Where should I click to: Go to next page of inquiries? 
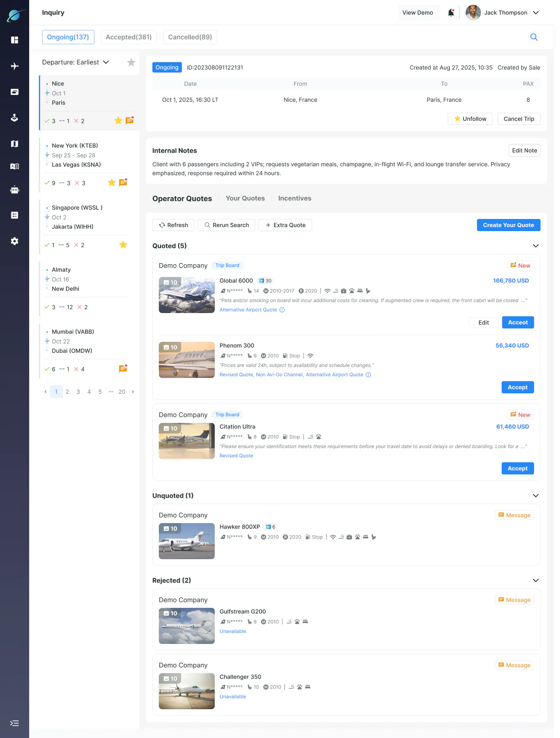pyautogui.click(x=133, y=392)
